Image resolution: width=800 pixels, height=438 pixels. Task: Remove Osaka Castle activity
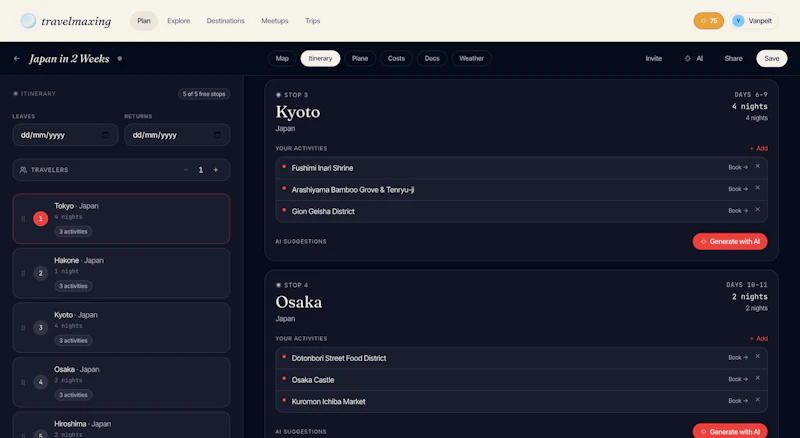click(758, 378)
